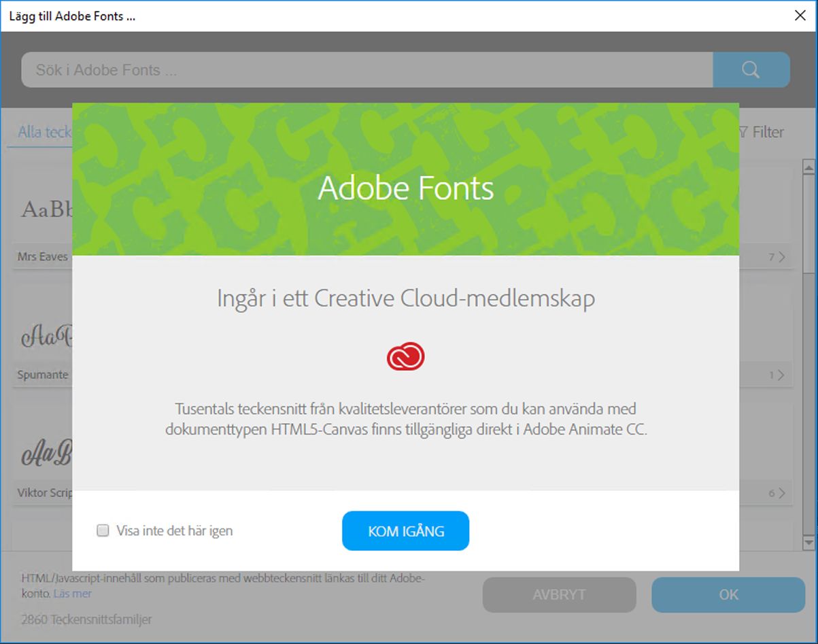Click the Creative Cloud logo in the dialog

coord(405,355)
